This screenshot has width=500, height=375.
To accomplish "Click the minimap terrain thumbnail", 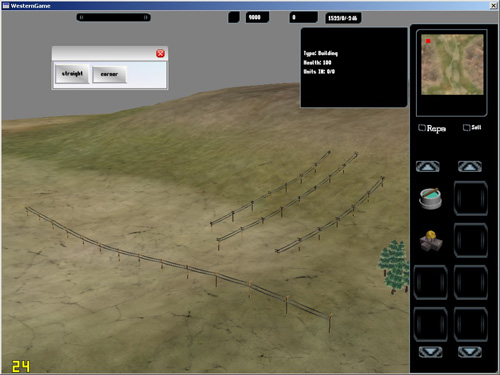I will click(x=452, y=64).
